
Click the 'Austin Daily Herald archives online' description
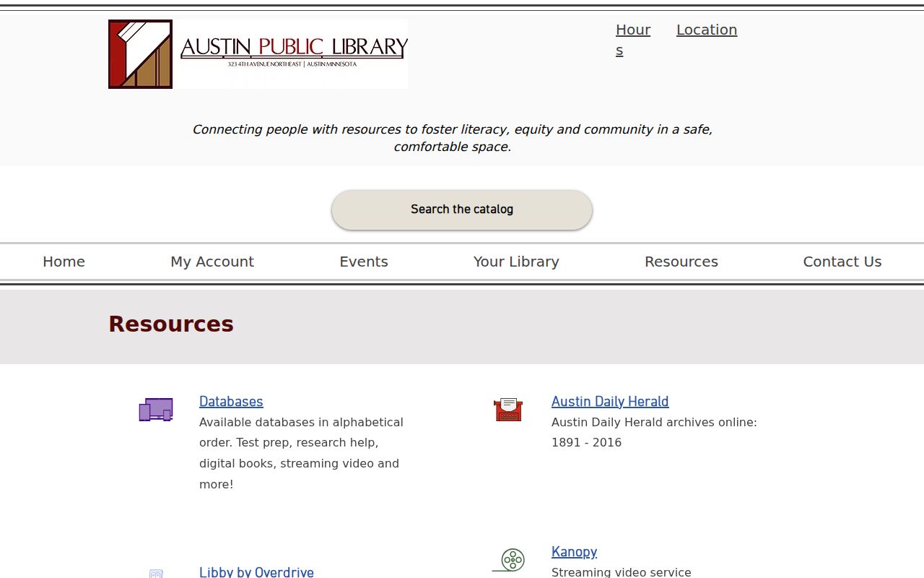click(x=654, y=432)
